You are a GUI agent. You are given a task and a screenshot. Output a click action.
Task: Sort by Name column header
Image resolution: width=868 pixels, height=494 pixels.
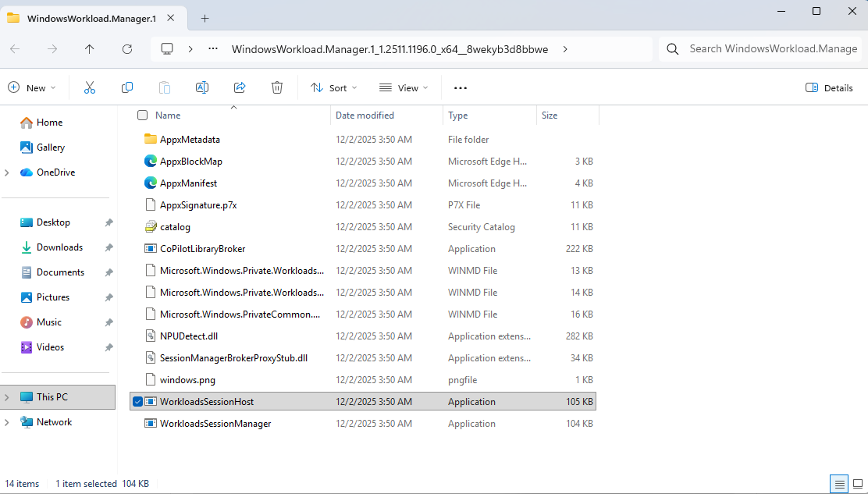click(168, 115)
